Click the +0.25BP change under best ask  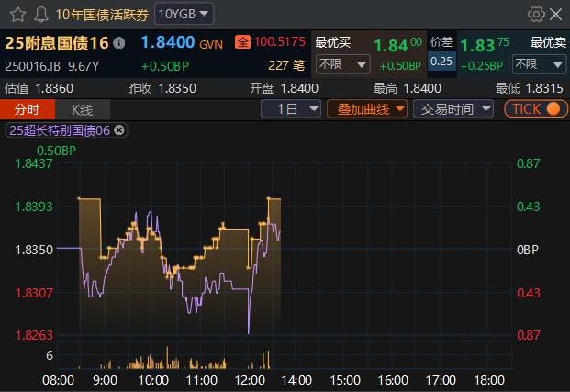point(481,66)
